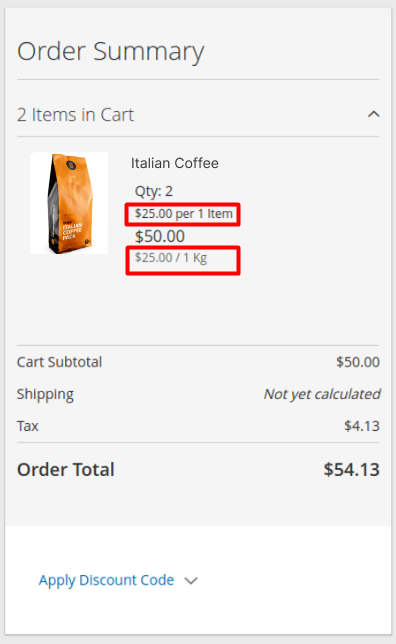
Task: Click the Italian Coffee product name
Action: click(x=175, y=163)
